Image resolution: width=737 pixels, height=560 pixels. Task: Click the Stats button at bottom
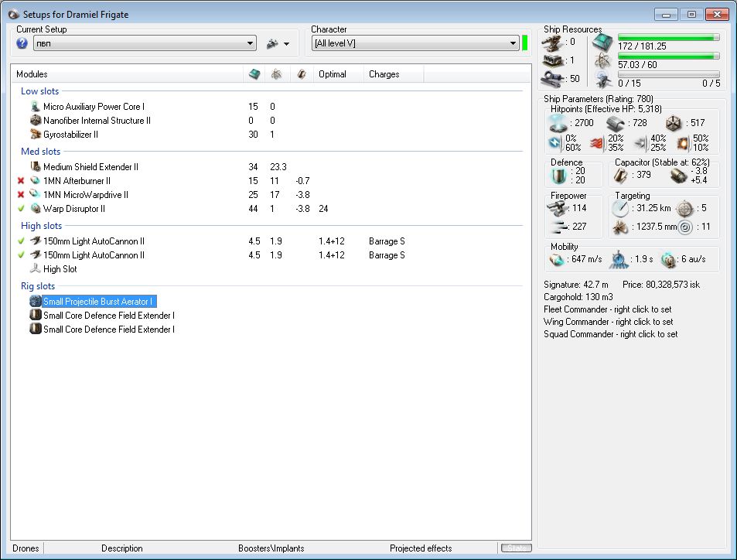pos(516,548)
